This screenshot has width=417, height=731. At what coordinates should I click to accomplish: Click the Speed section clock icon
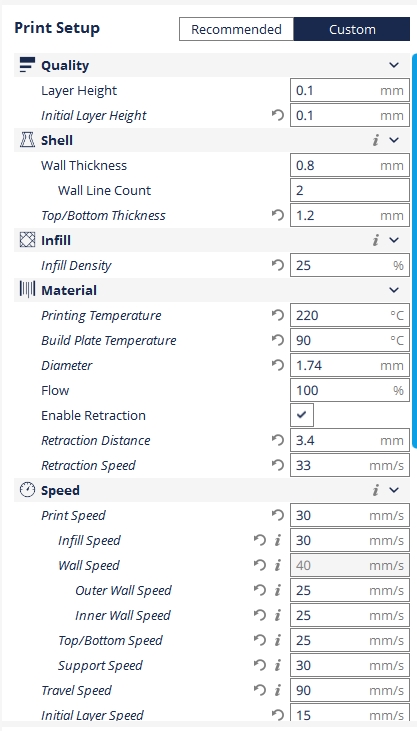click(x=28, y=490)
